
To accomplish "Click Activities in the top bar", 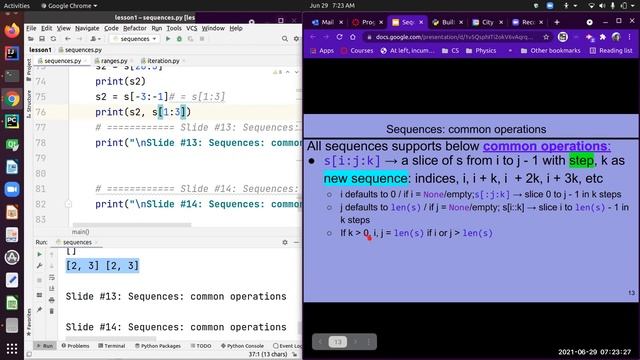I will click(17, 6).
